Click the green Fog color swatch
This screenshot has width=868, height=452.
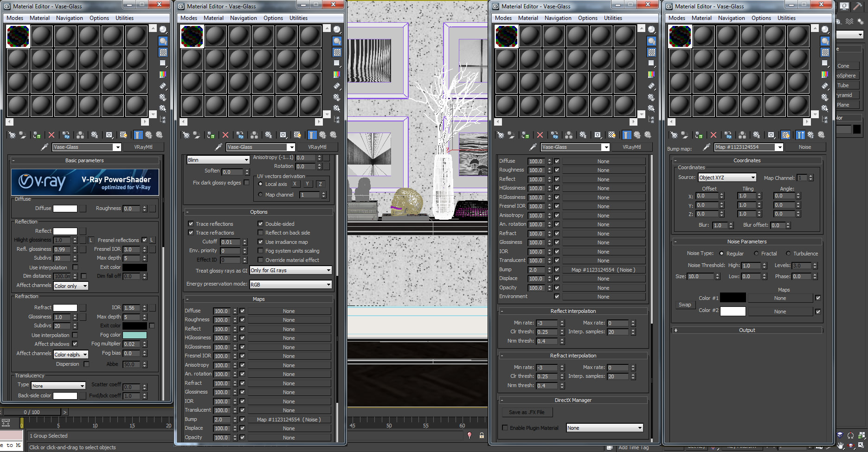[x=135, y=335]
